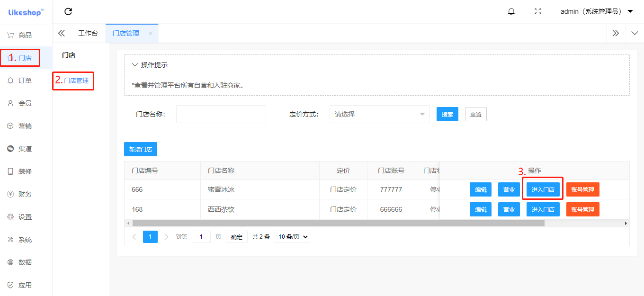The image size is (644, 296).
Task: Select page 1 in pagination
Action: (150, 237)
